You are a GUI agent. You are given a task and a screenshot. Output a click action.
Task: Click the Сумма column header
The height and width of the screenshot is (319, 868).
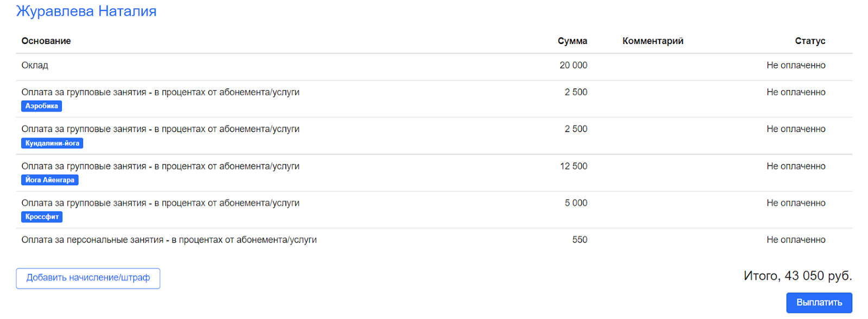tap(572, 41)
